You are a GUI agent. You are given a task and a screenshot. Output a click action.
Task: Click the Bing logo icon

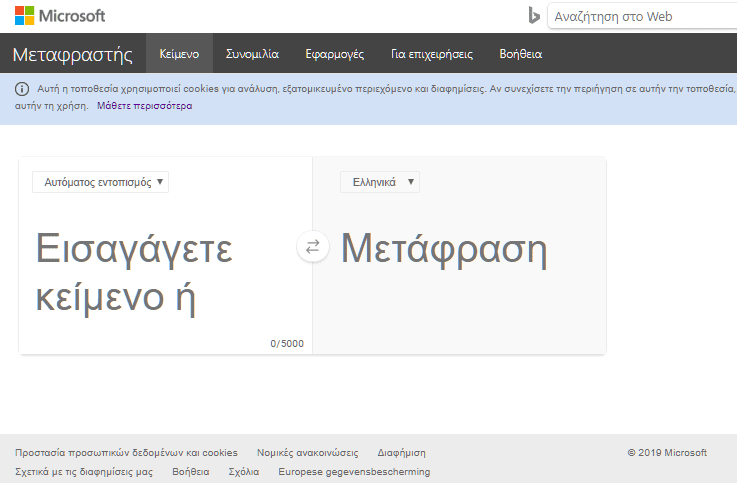534,16
